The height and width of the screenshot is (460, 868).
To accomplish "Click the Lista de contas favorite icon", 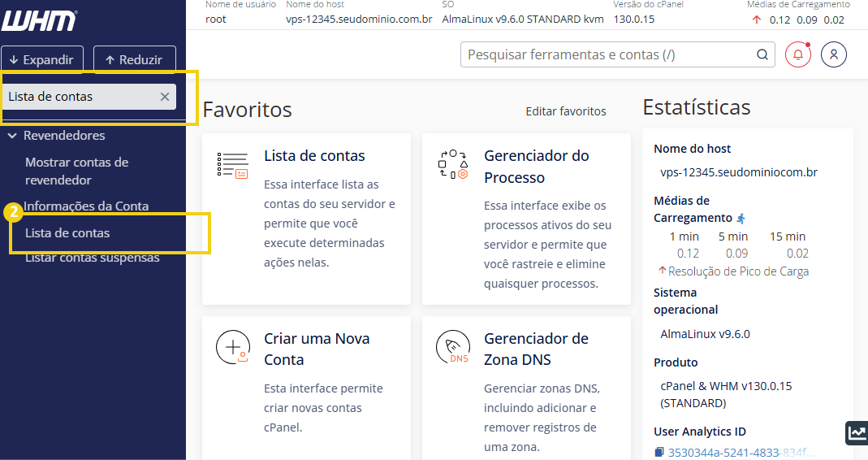I will (x=232, y=165).
